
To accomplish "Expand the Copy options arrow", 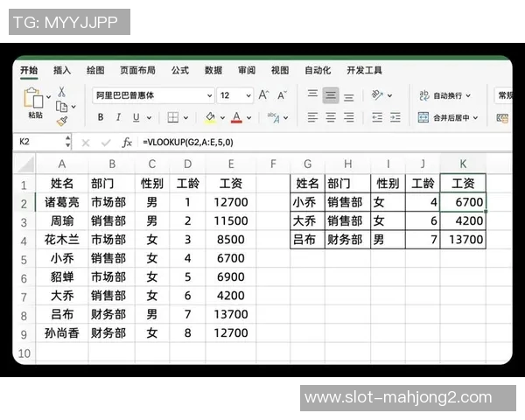I will (x=73, y=107).
